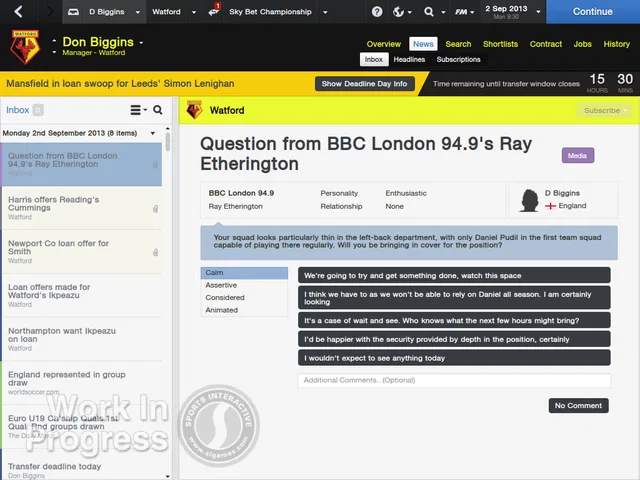This screenshot has width=640, height=480.
Task: Answer 'I'd be happier with the security'
Action: click(454, 339)
